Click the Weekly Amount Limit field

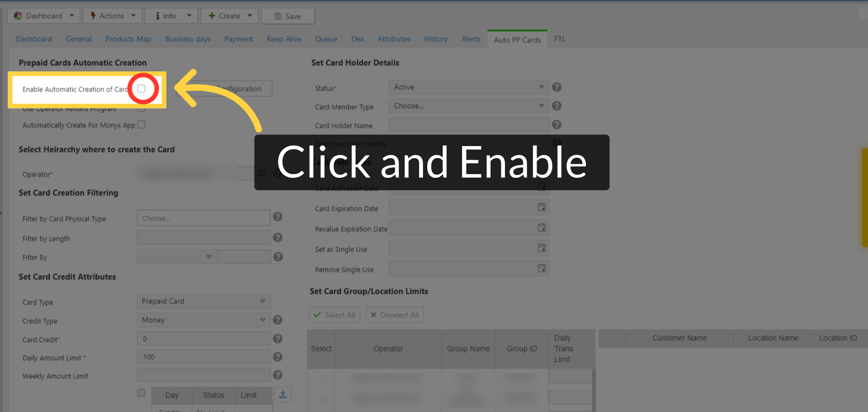click(x=203, y=375)
